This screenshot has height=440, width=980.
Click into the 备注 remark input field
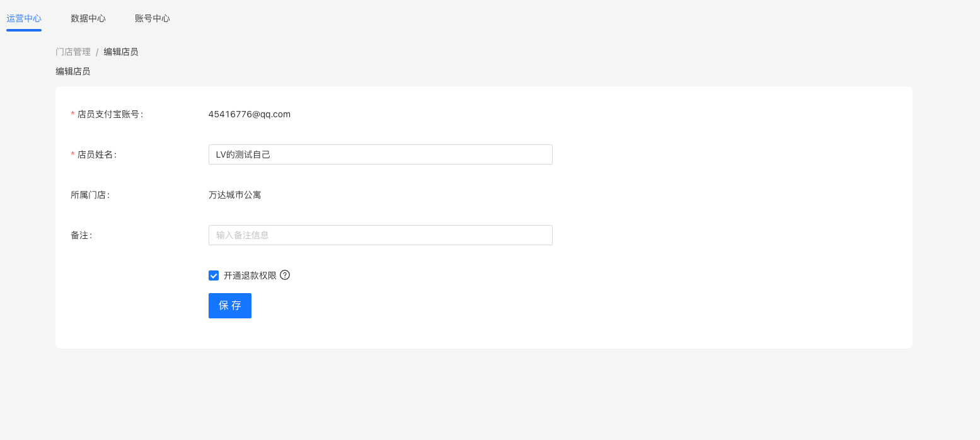(381, 235)
